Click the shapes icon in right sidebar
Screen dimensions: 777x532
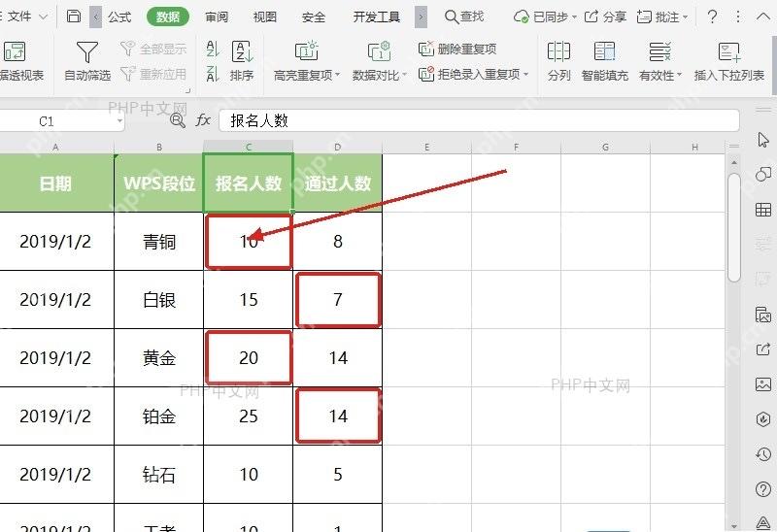coord(763,174)
